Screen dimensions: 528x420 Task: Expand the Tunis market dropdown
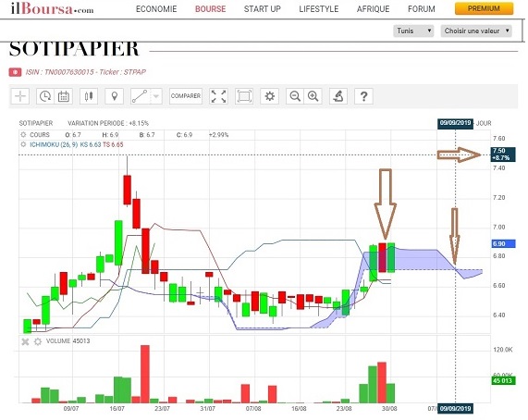click(x=413, y=31)
